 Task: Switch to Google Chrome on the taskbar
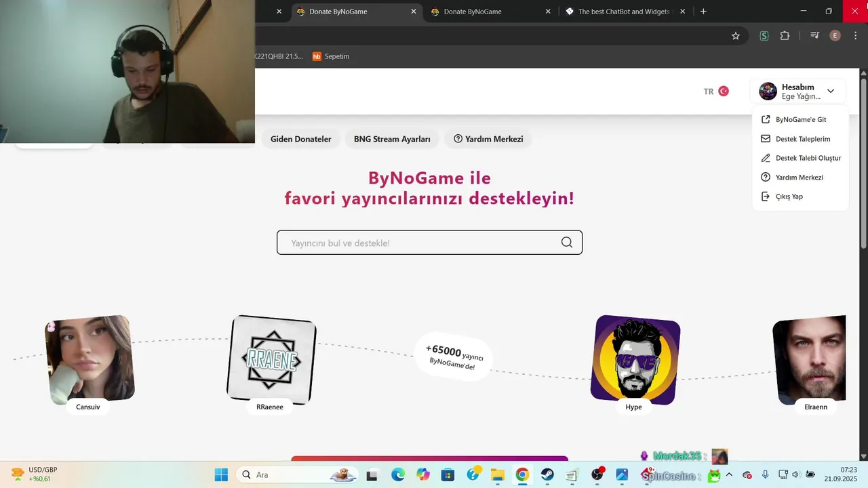click(522, 474)
